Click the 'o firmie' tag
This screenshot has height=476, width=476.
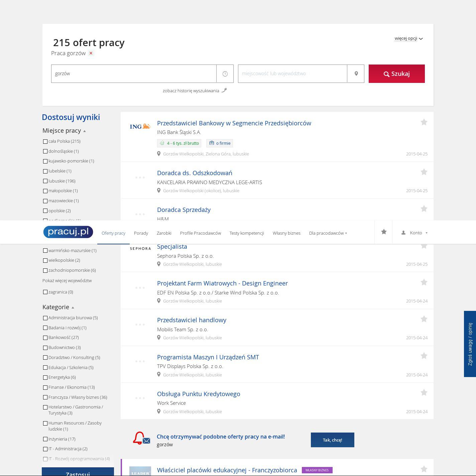point(220,143)
